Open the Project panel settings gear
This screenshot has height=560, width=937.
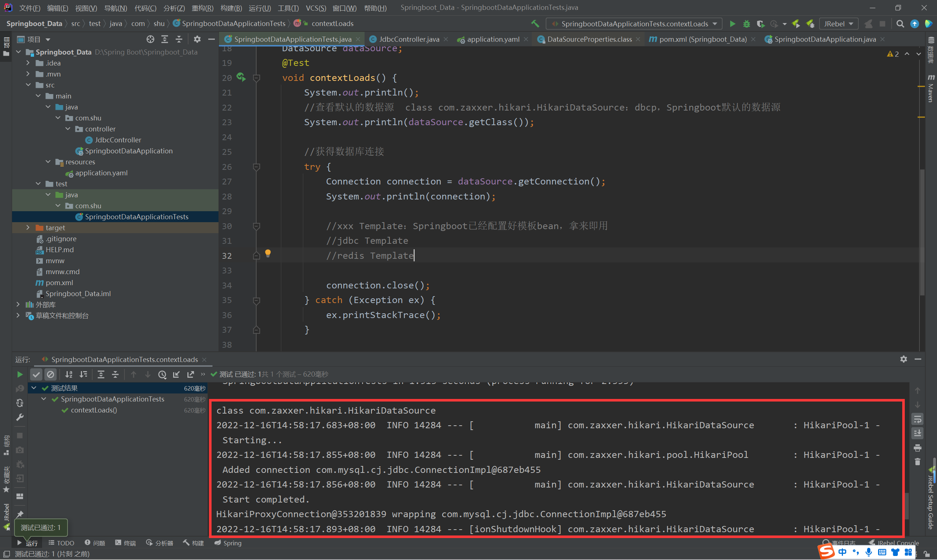(x=197, y=39)
